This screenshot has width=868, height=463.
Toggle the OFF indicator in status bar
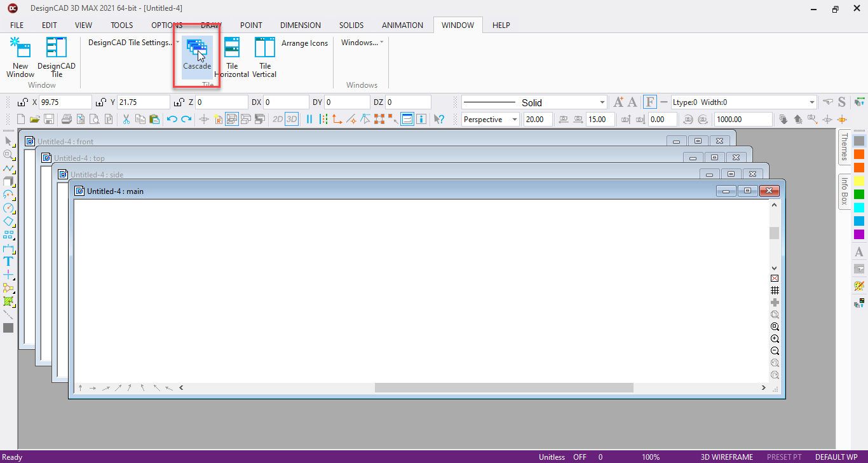[x=580, y=457]
